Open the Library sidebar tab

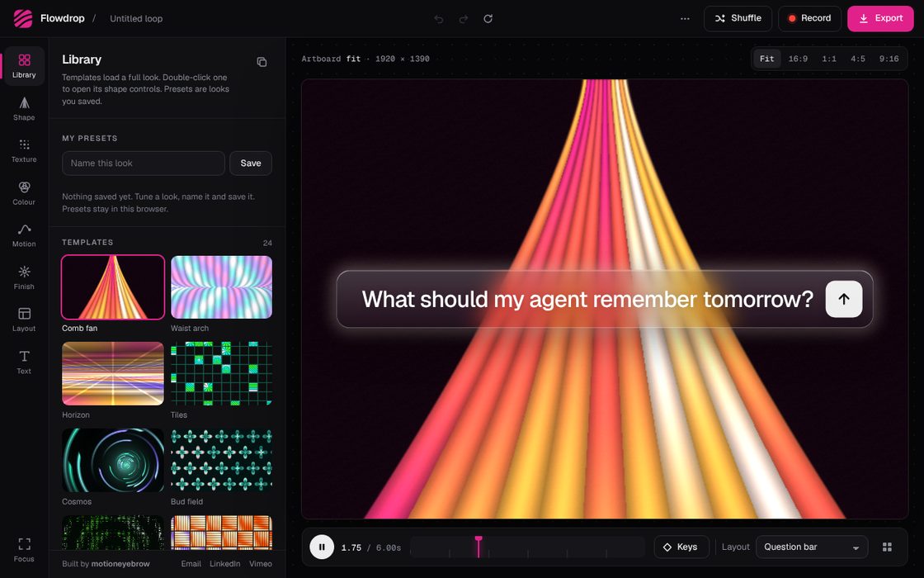(x=24, y=66)
